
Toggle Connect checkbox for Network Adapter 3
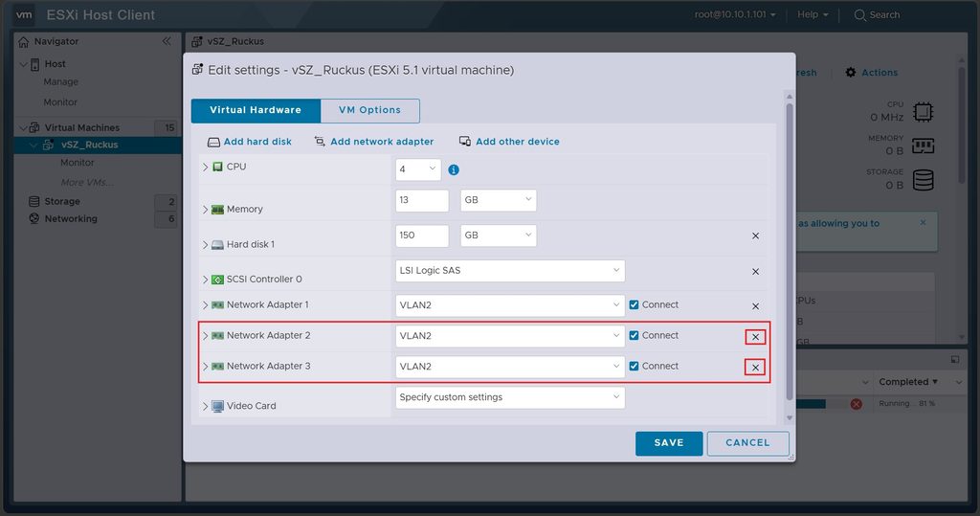click(x=634, y=367)
